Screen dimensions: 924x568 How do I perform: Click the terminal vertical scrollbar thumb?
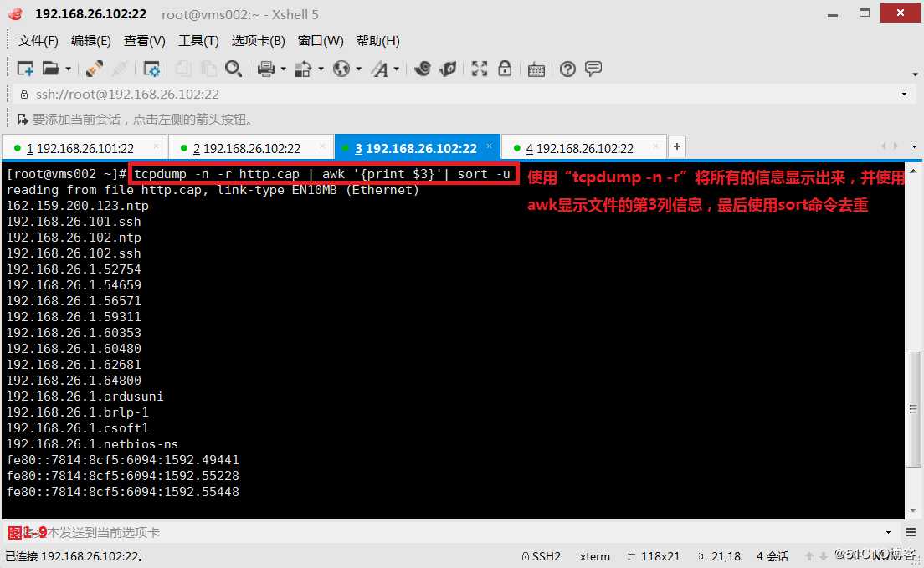[913, 409]
